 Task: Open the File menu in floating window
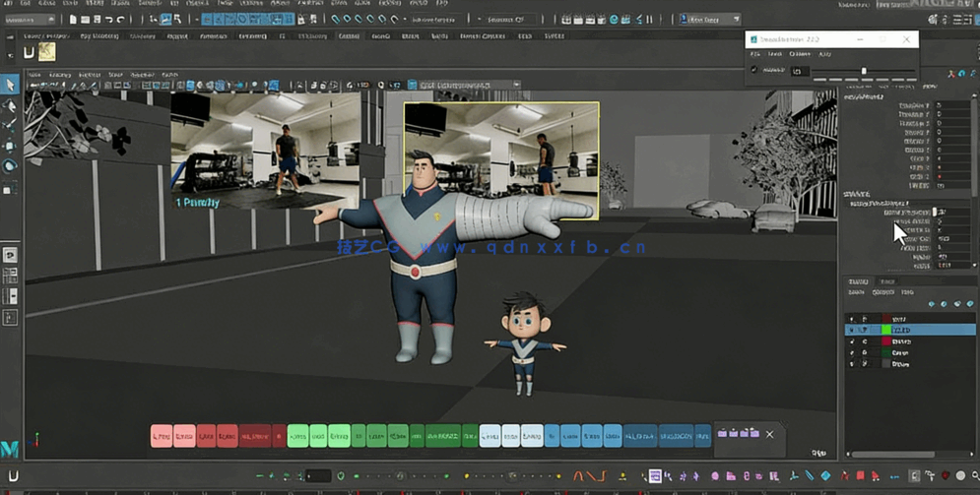coord(755,54)
